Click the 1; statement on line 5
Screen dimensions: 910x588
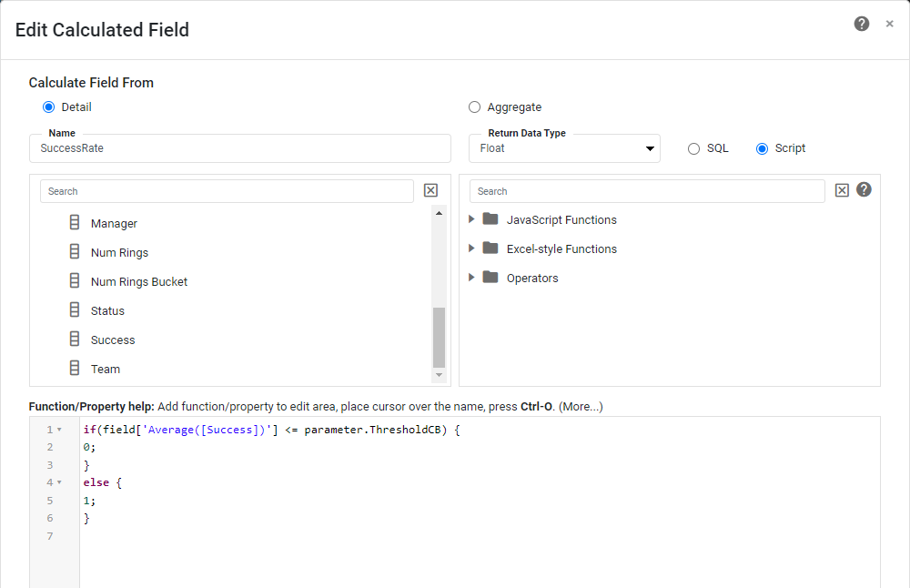click(89, 501)
